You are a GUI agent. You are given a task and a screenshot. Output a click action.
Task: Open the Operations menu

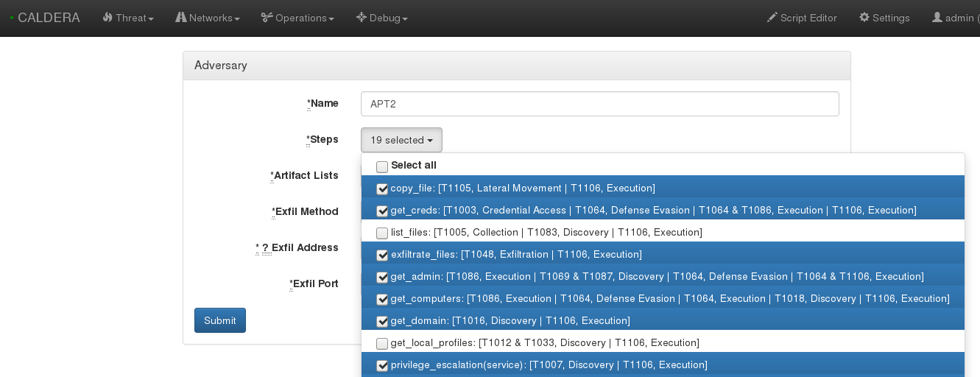pyautogui.click(x=297, y=18)
